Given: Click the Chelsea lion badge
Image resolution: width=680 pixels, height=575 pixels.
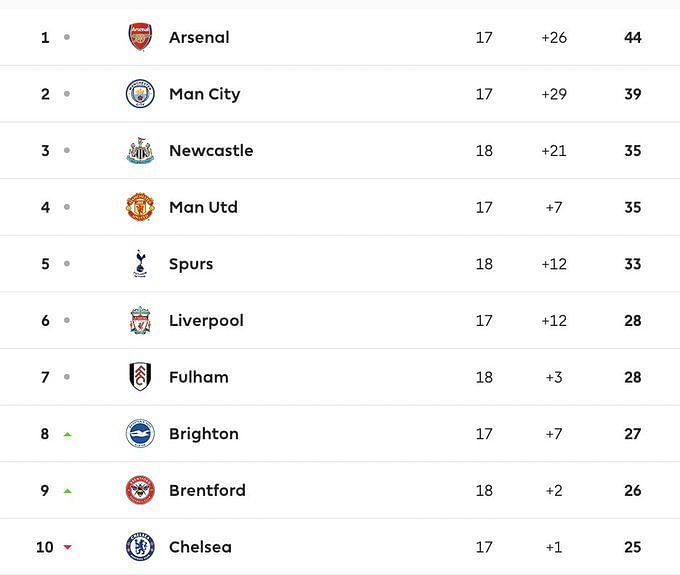Looking at the screenshot, I should [140, 547].
